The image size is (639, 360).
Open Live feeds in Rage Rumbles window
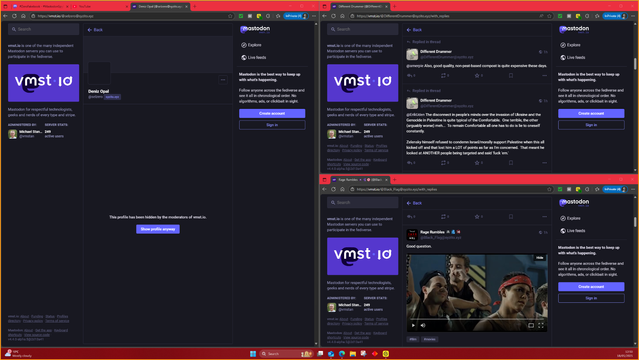[x=573, y=231]
